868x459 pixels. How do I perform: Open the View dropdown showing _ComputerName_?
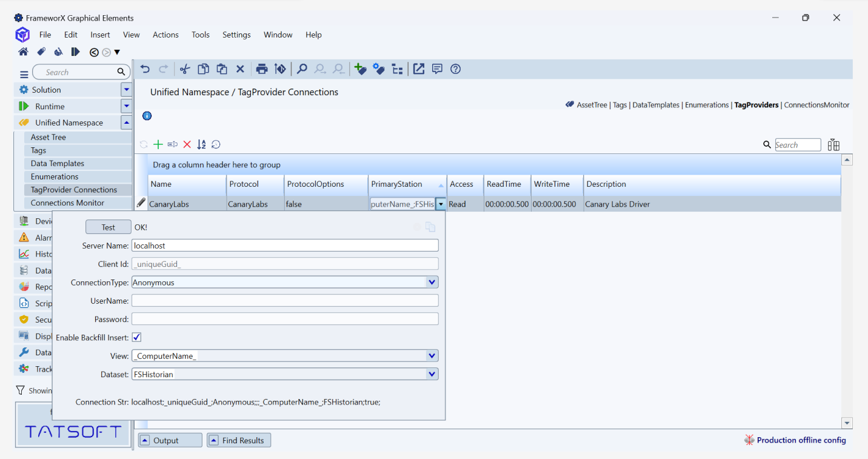pyautogui.click(x=432, y=356)
